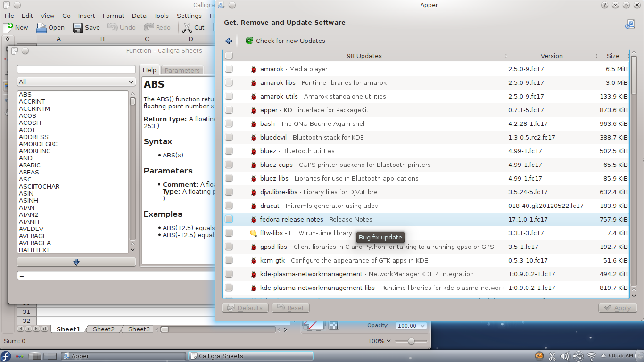
Task: Adjust the zoom slider in Calligra status bar
Action: point(411,341)
